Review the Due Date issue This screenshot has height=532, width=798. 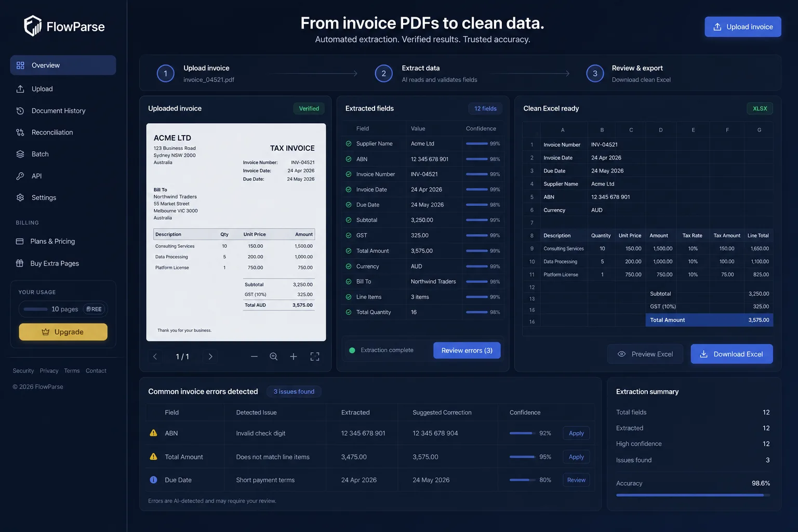[576, 480]
